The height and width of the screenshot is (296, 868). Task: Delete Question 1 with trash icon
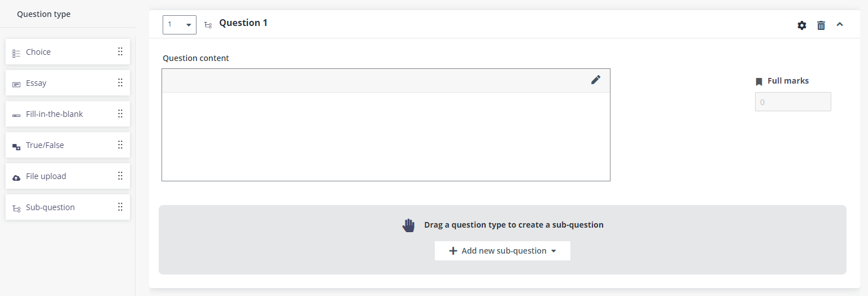(x=821, y=25)
